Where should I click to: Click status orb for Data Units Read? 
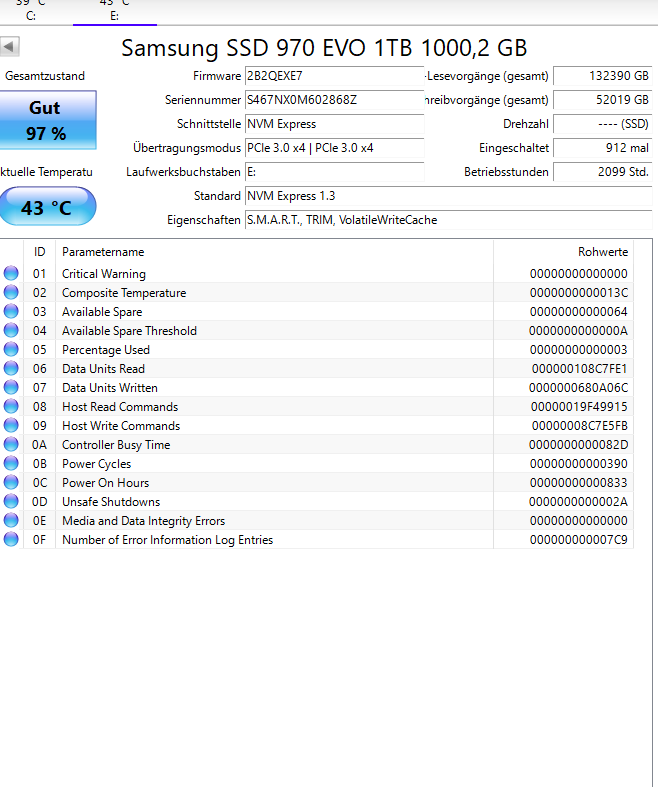coord(11,369)
